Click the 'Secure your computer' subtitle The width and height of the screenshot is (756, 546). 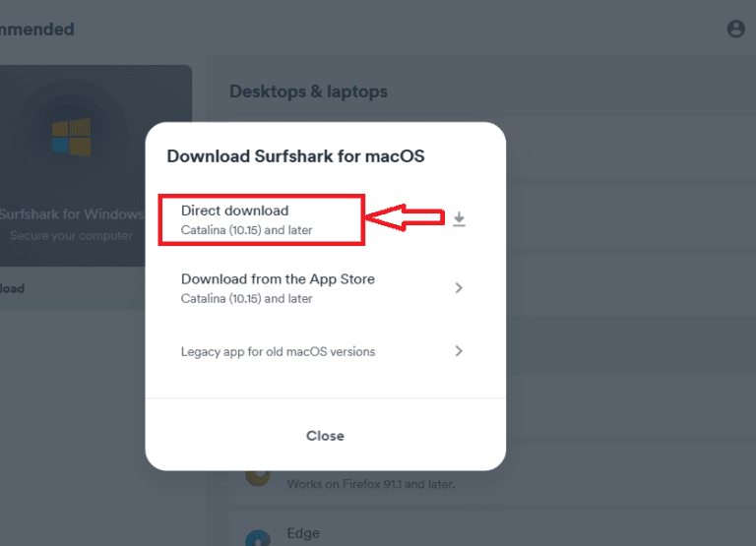point(71,236)
